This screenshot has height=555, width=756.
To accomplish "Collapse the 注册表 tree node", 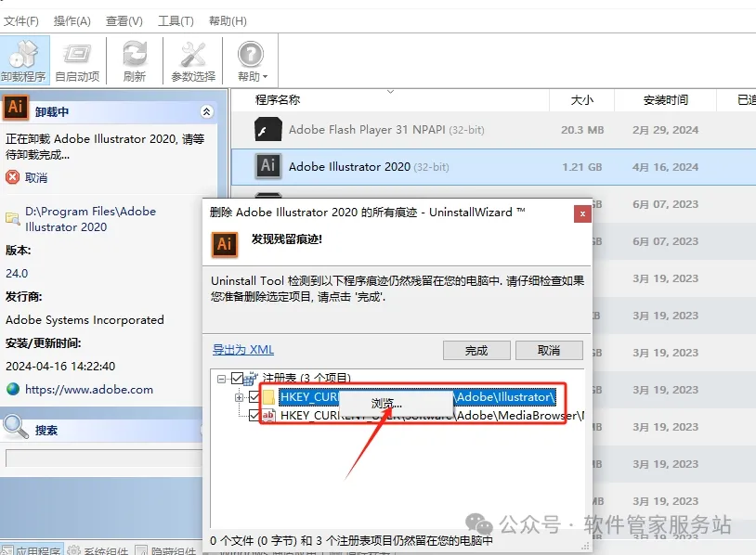I will coord(221,379).
